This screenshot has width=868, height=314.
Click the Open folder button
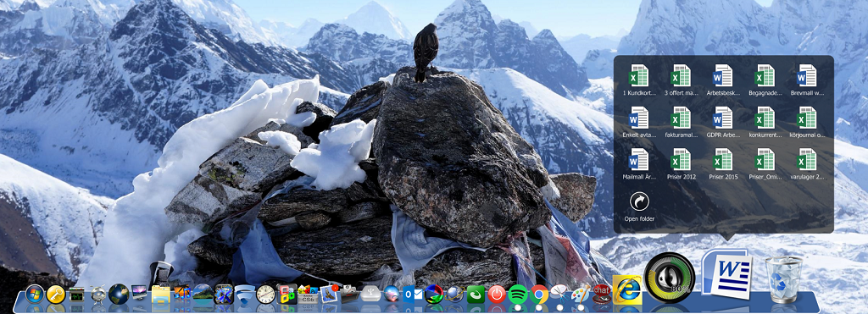[x=639, y=207]
